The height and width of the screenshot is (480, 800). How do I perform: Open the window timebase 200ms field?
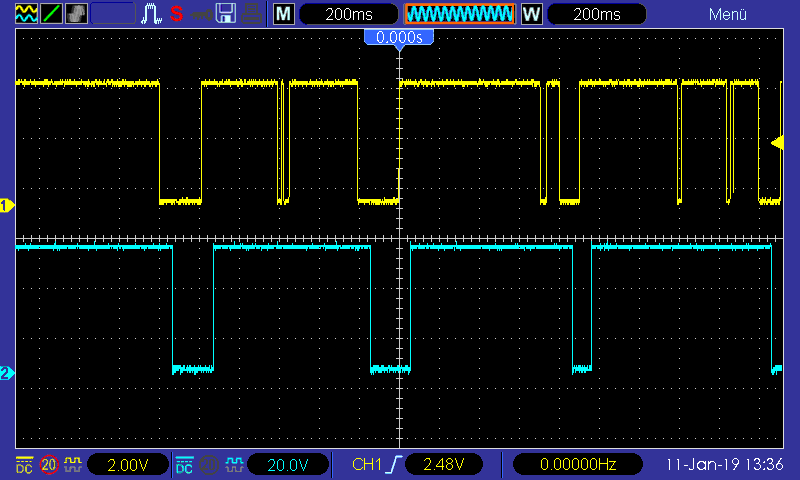pos(596,14)
